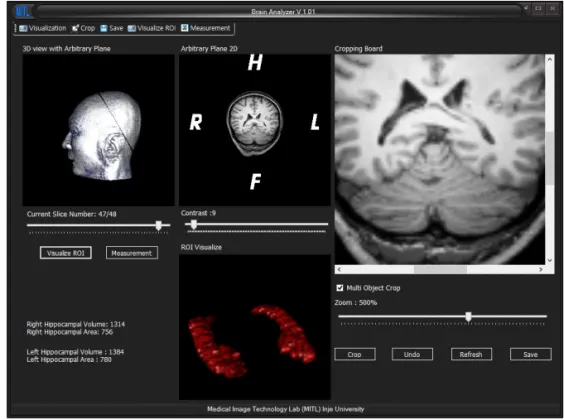Viewport: 564px width, 420px height.
Task: Click the horizontal scrollbar thumb of Cropping Board
Action: (440, 269)
